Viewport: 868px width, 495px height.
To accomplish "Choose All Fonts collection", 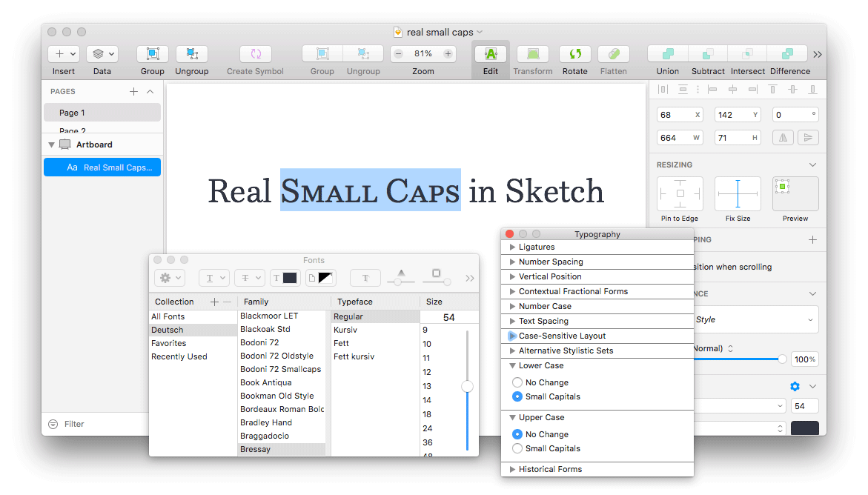I will [x=193, y=316].
